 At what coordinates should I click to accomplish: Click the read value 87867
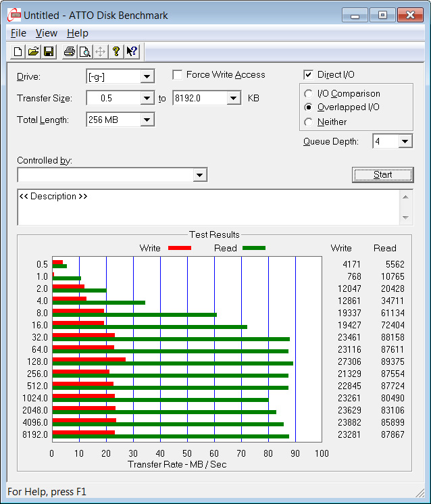(x=392, y=434)
